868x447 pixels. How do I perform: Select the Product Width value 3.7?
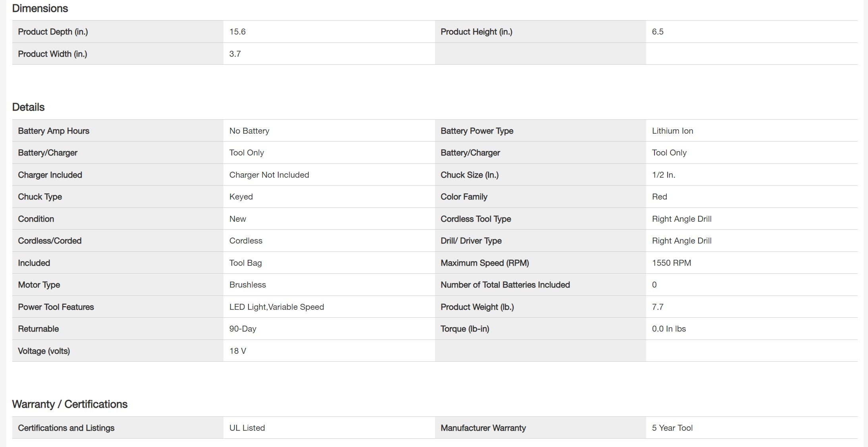(x=235, y=54)
